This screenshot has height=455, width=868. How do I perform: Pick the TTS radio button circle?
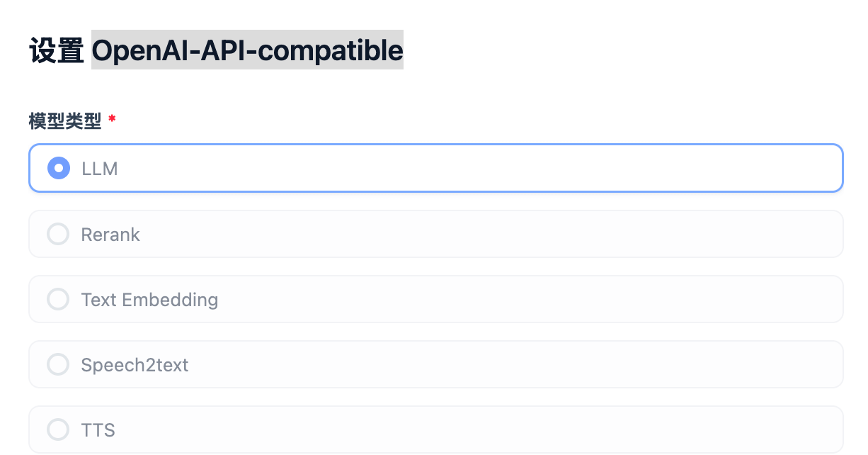pos(58,429)
